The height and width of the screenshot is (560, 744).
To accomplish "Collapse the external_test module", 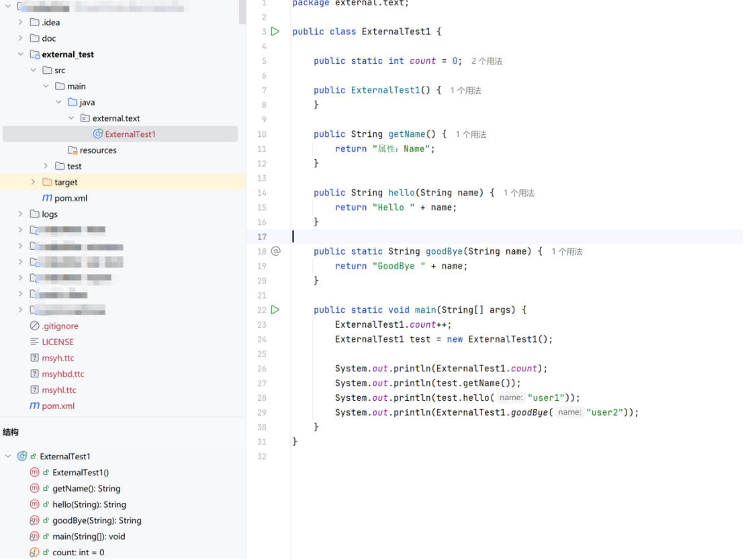I will pos(20,54).
